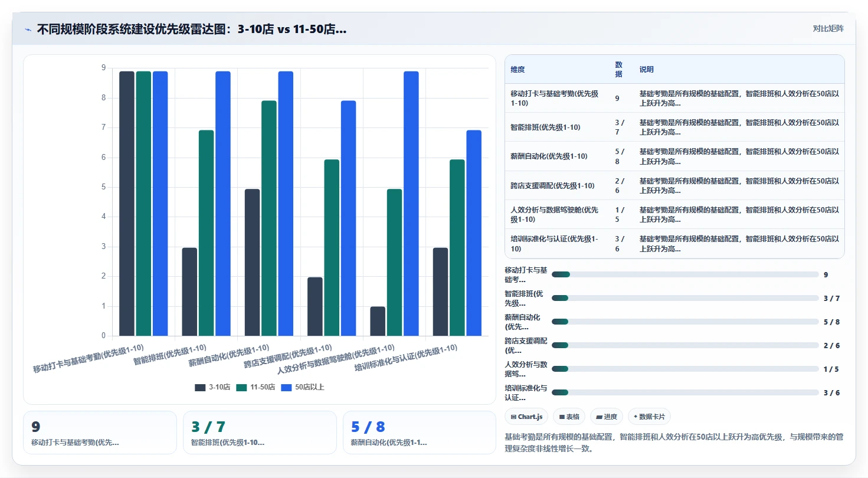The image size is (868, 478).
Task: Click the 50店以上 bar for 智能排班
Action: [223, 204]
